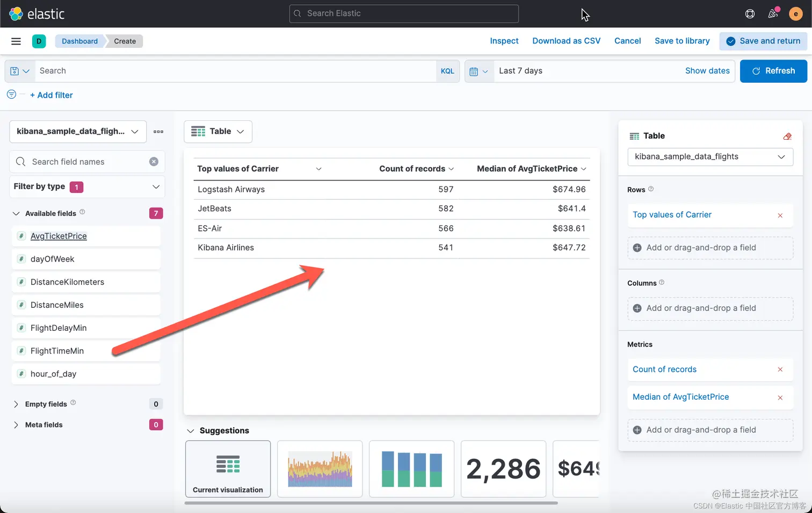The image size is (812, 513).
Task: Open the user avatar menu
Action: (795, 14)
